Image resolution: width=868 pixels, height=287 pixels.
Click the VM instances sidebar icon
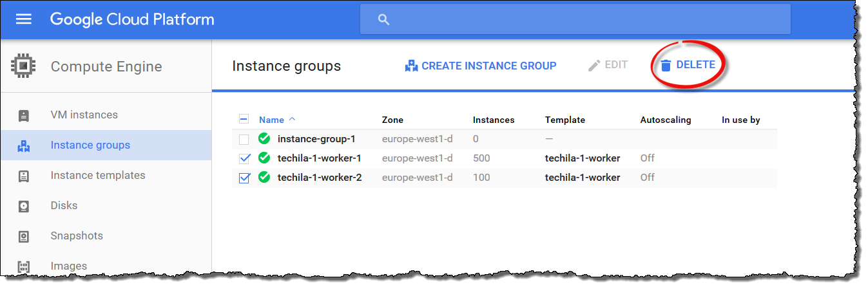(x=24, y=115)
